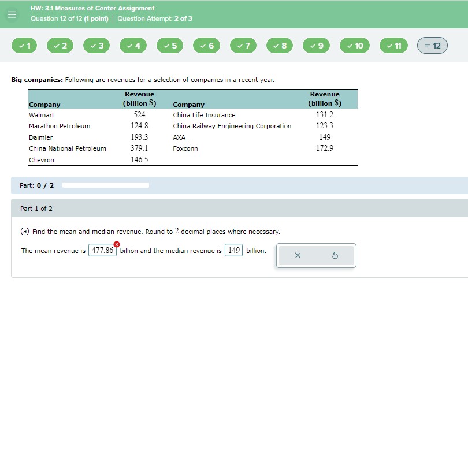Click the red incorrect-answer badge on mean field
Viewport: 468px width, 476px height.
pos(117,244)
